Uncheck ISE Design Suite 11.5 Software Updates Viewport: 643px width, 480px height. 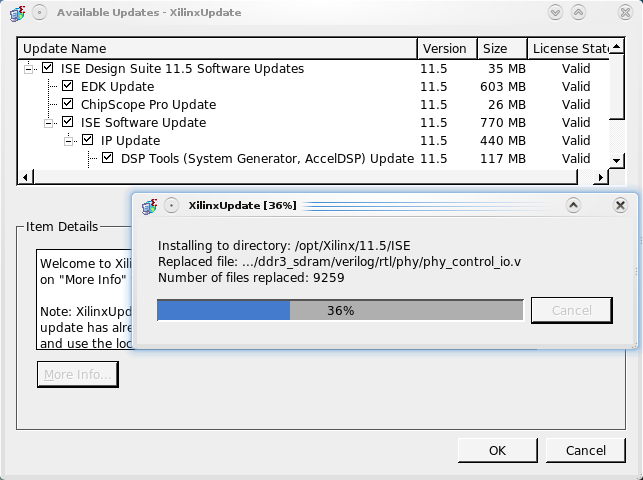(48, 69)
